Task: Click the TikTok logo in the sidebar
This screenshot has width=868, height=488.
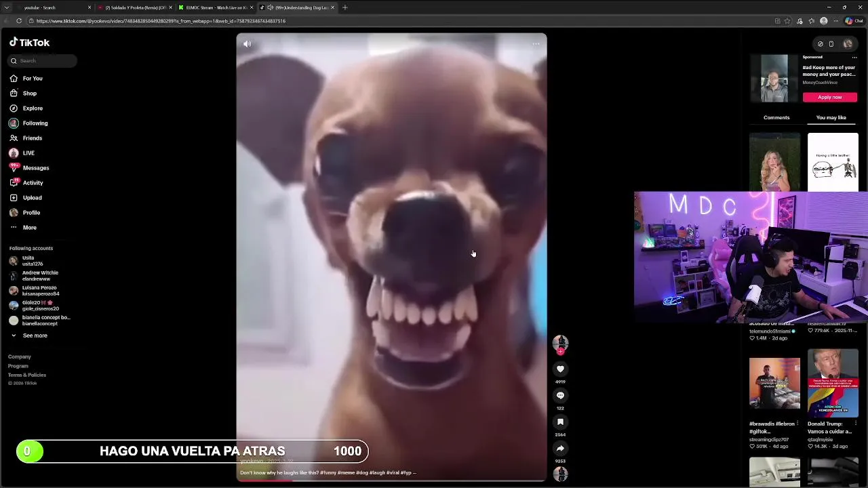Action: 29,42
